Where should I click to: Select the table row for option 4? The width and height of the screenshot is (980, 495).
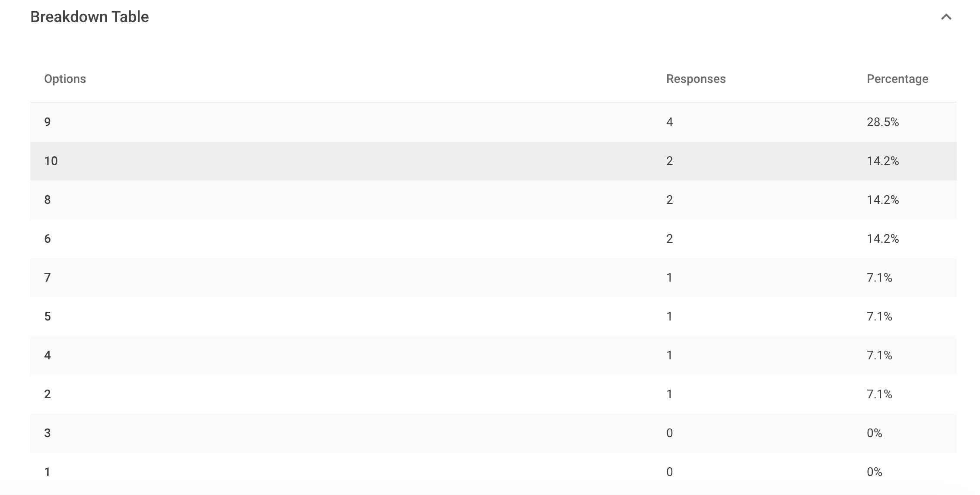493,355
